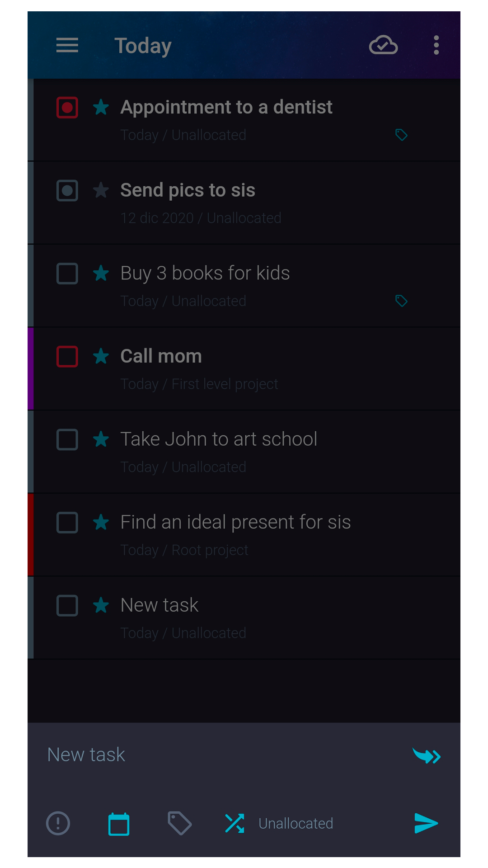Tap the tag on Appointment to a dentist
This screenshot has width=488, height=868.
pos(401,135)
